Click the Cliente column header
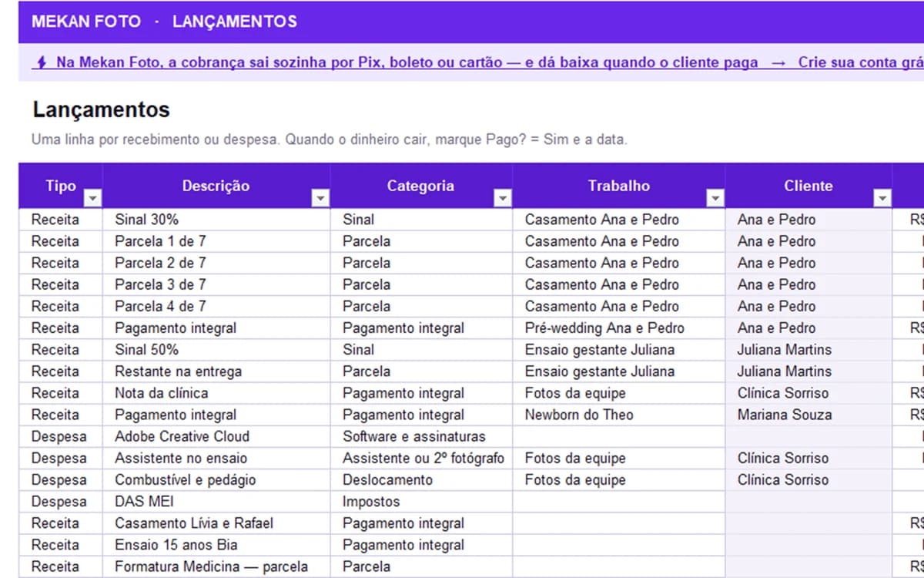 pyautogui.click(x=808, y=186)
